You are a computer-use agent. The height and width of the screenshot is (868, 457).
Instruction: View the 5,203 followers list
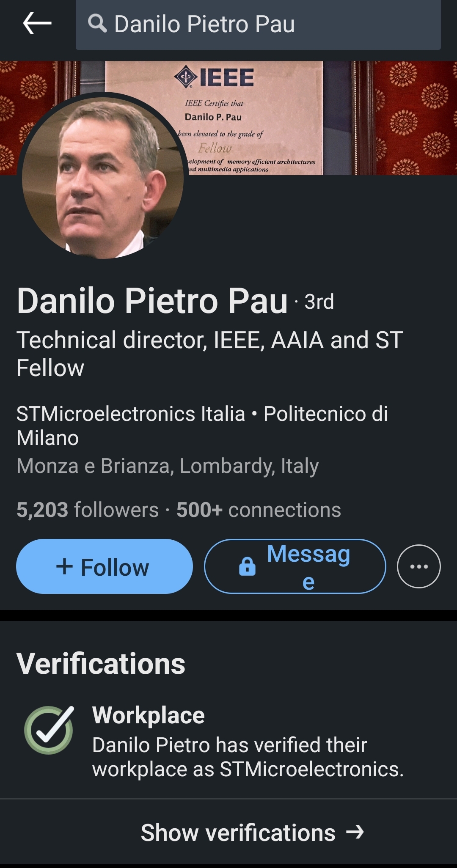click(87, 510)
